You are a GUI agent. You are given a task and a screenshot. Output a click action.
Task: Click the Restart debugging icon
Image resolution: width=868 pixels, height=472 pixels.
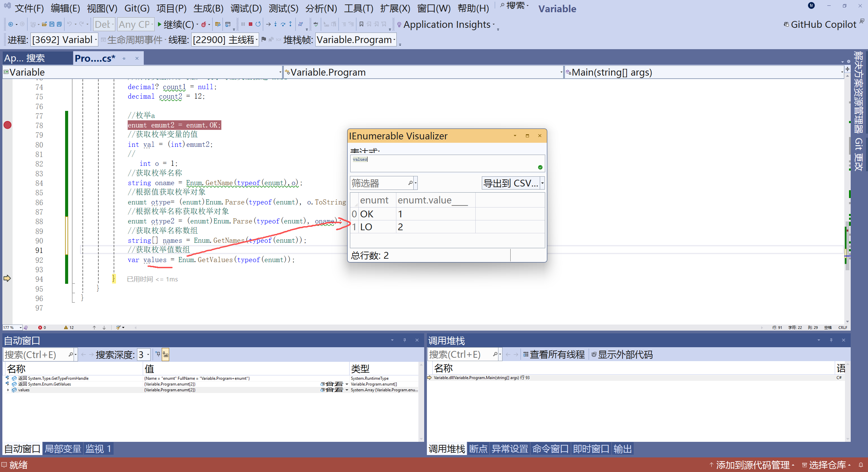(258, 24)
